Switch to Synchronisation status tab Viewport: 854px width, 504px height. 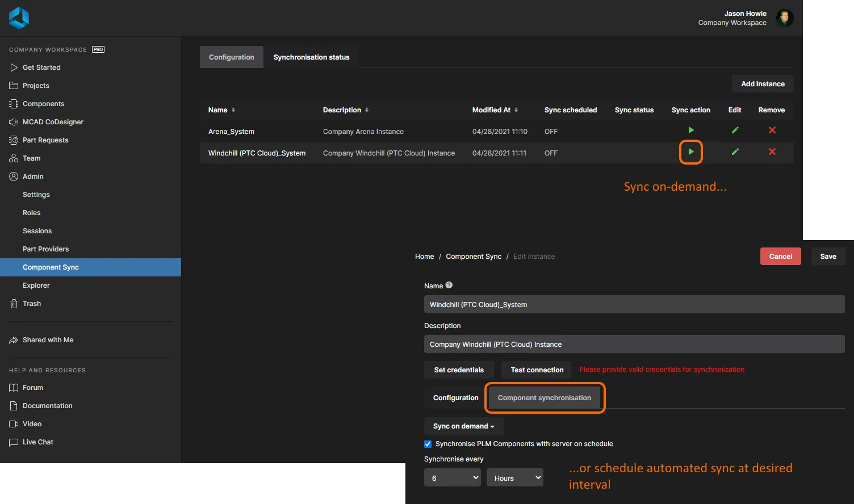tap(311, 57)
